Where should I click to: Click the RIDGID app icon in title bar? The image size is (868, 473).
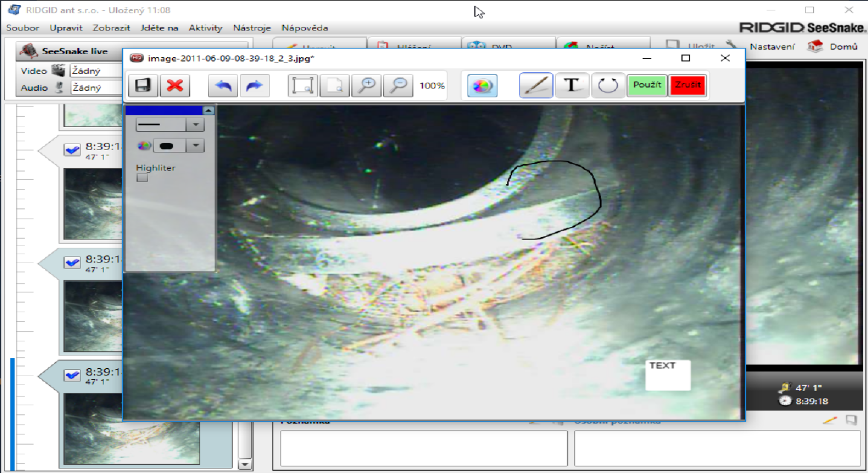coord(14,10)
